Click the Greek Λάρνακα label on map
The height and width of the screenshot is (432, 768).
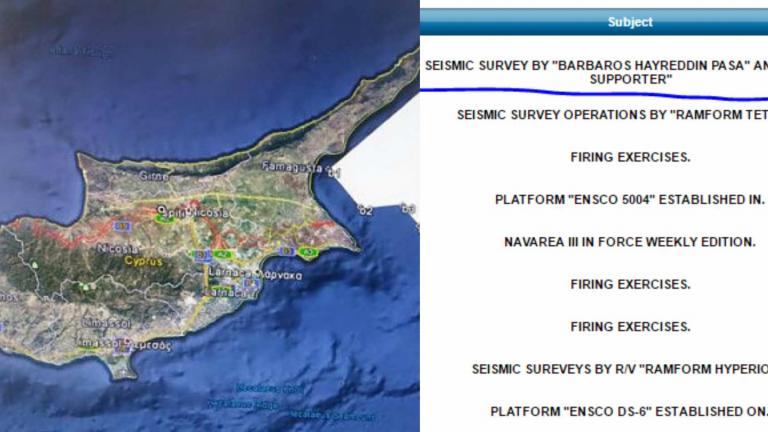283,275
